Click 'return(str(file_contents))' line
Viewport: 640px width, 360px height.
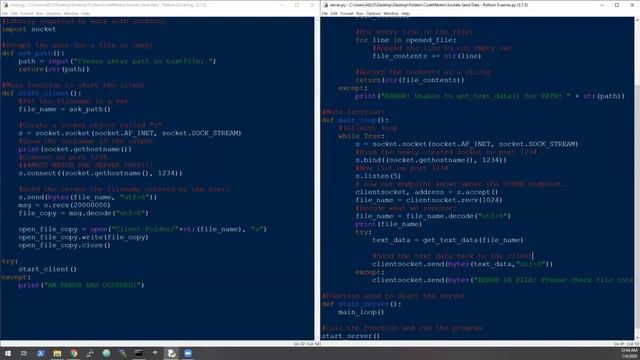tap(410, 80)
